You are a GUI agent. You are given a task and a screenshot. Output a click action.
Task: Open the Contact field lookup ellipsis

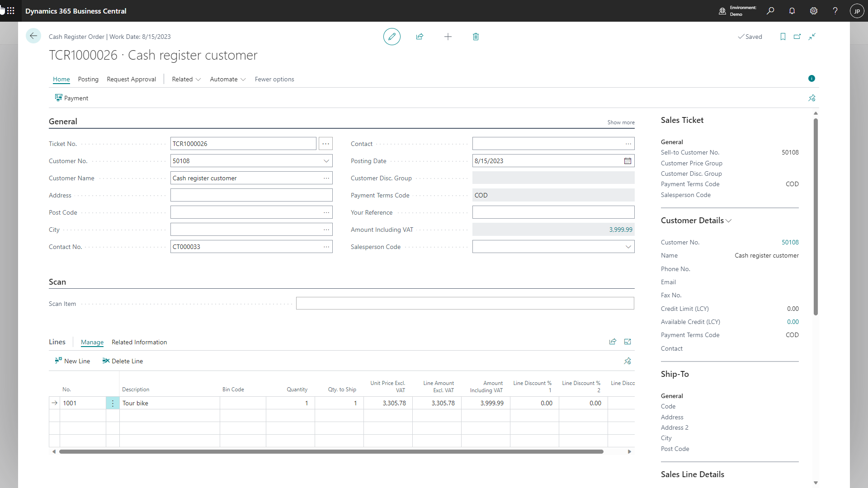point(628,144)
